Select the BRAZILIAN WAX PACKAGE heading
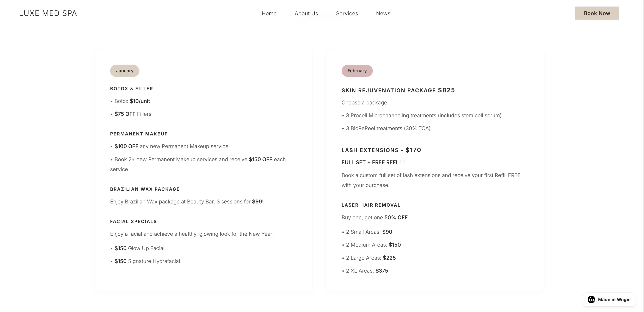 [x=144, y=189]
